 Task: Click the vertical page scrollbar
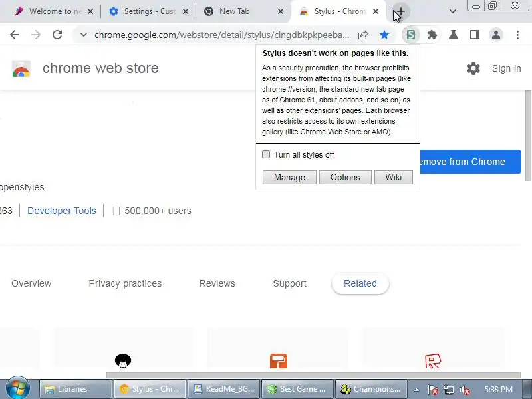(528, 136)
